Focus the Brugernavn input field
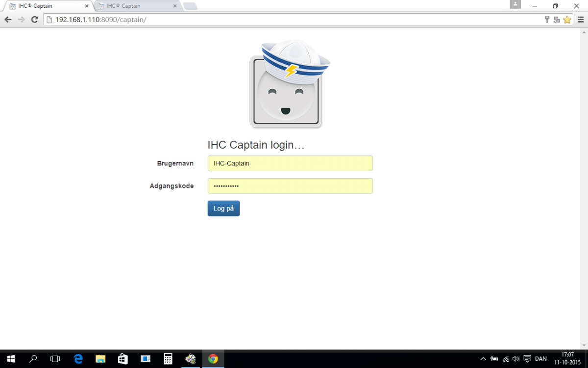588x368 pixels. click(x=290, y=163)
